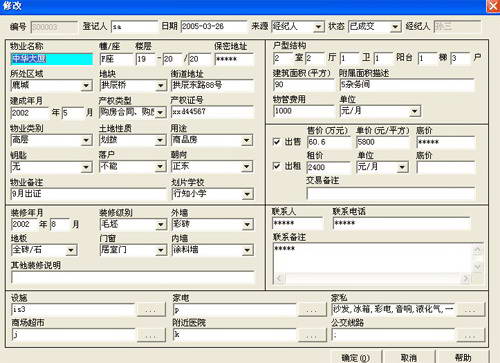Click the 交易备注 input field

pos(391,193)
